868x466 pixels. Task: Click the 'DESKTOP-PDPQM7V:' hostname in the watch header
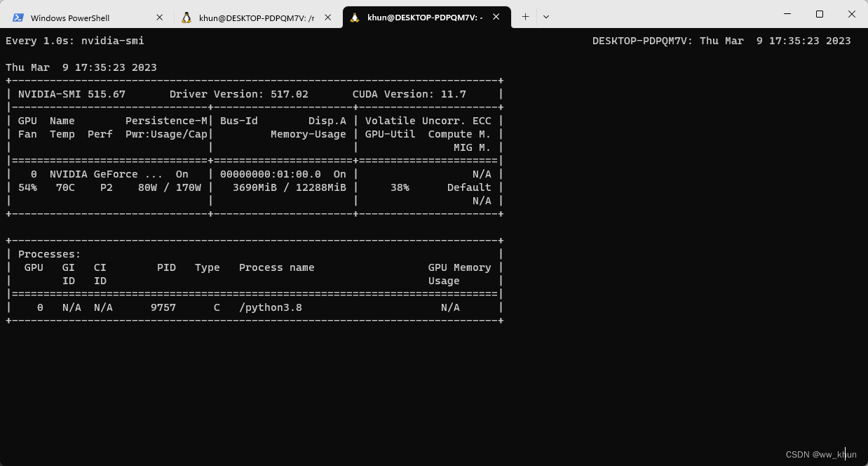click(643, 41)
